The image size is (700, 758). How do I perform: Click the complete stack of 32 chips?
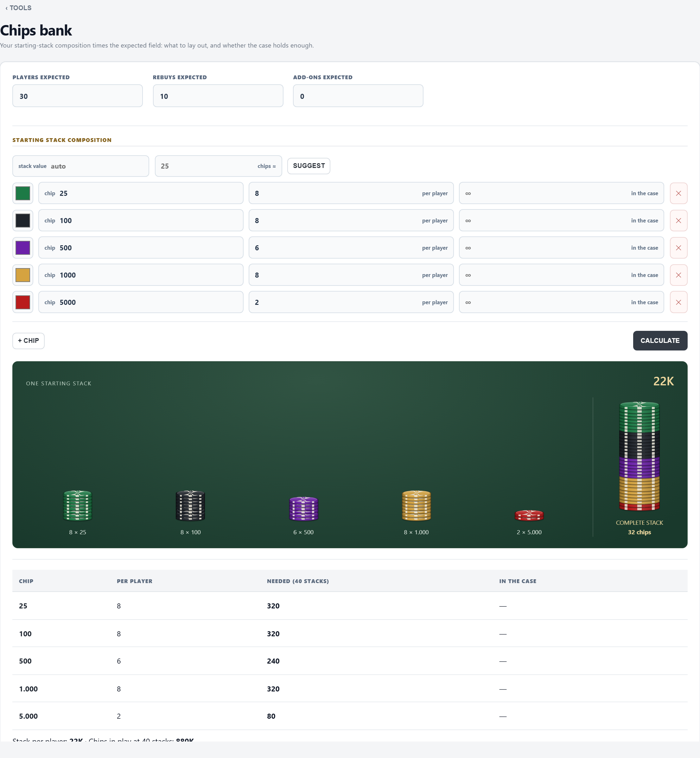[640, 456]
